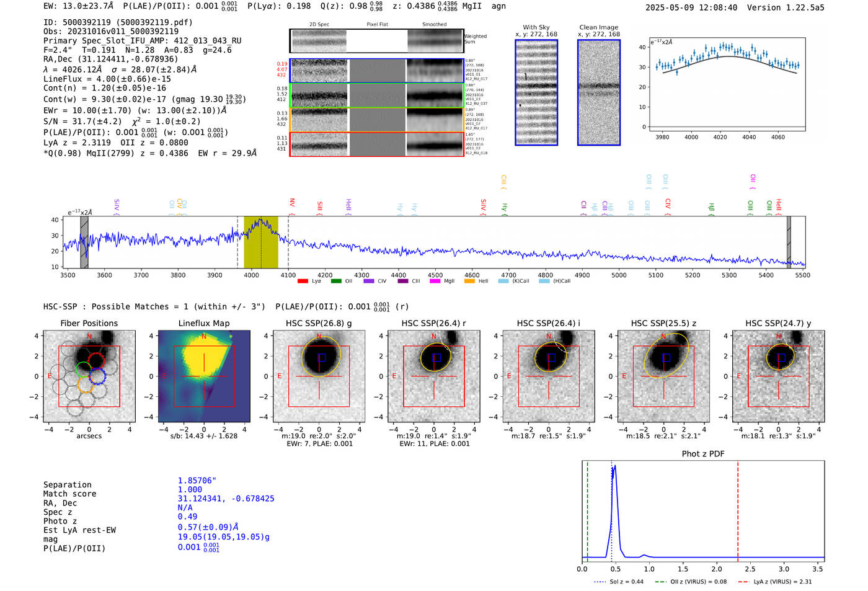The width and height of the screenshot is (868, 591).
Task: Select the green-bordered 2D spec fiber row
Action: tap(376, 96)
